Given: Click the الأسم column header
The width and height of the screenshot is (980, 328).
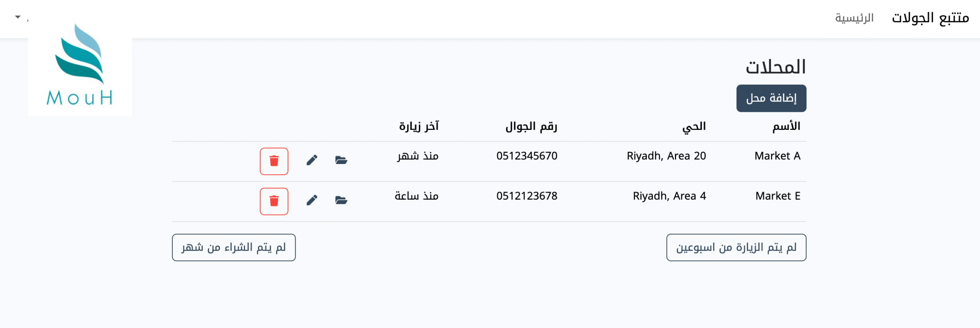Looking at the screenshot, I should 786,126.
